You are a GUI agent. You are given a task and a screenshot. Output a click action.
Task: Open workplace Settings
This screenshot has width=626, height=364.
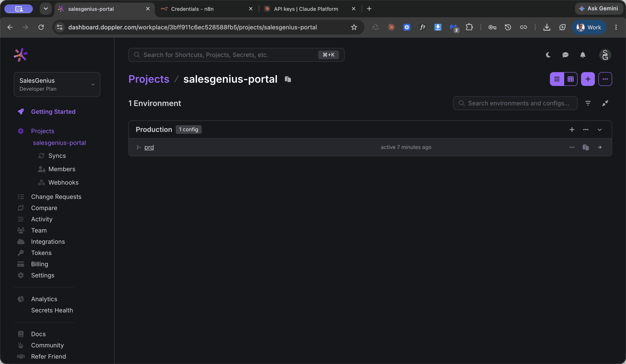(43, 275)
